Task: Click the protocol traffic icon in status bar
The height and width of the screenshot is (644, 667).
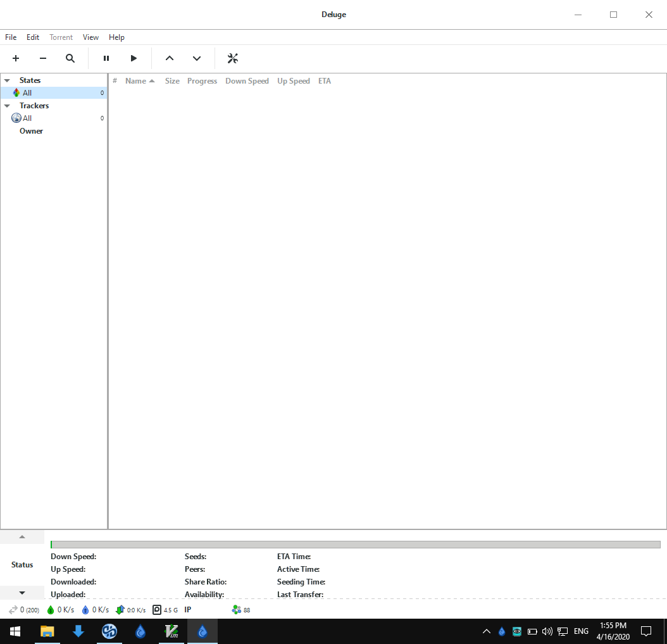Action: (x=120, y=610)
